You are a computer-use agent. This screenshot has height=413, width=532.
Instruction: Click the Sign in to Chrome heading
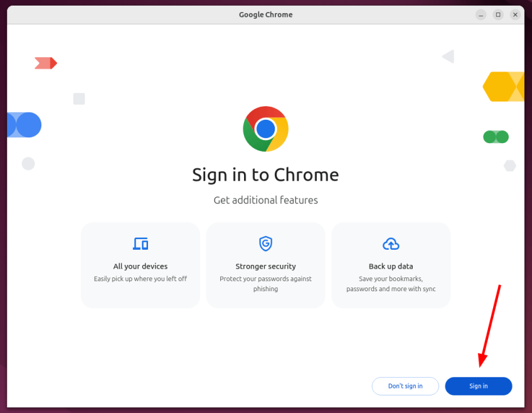[265, 174]
